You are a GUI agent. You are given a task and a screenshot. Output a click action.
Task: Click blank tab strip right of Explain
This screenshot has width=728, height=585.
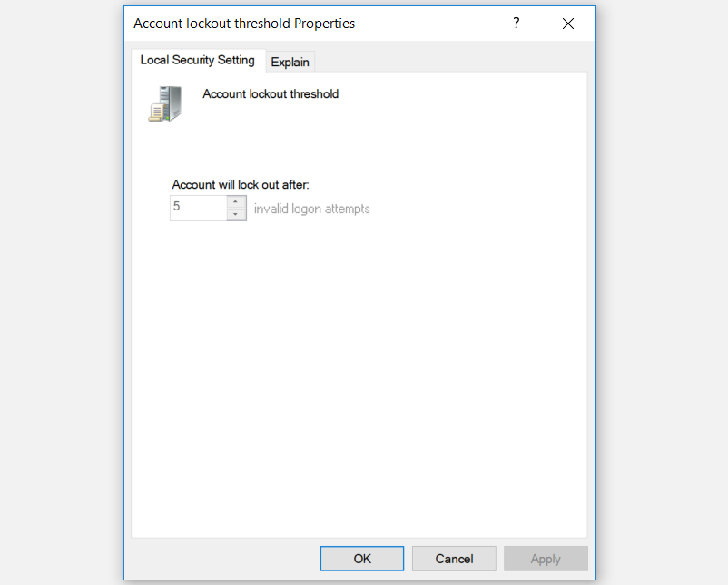pyautogui.click(x=454, y=61)
